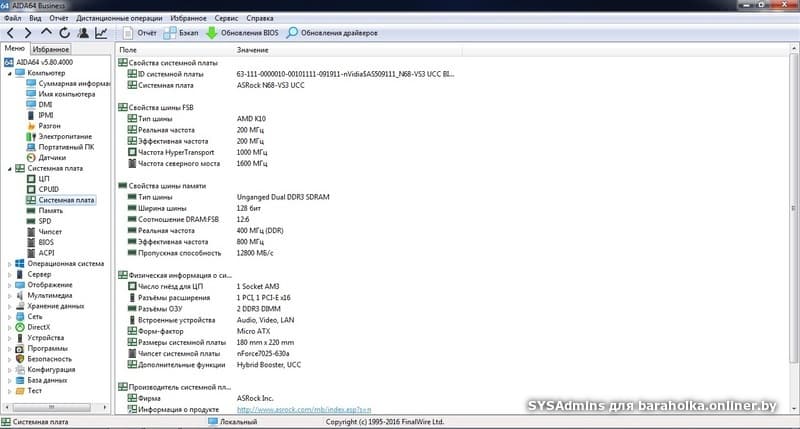Click the Электропитание icon
Screen dimensions: 800x429
point(31,137)
